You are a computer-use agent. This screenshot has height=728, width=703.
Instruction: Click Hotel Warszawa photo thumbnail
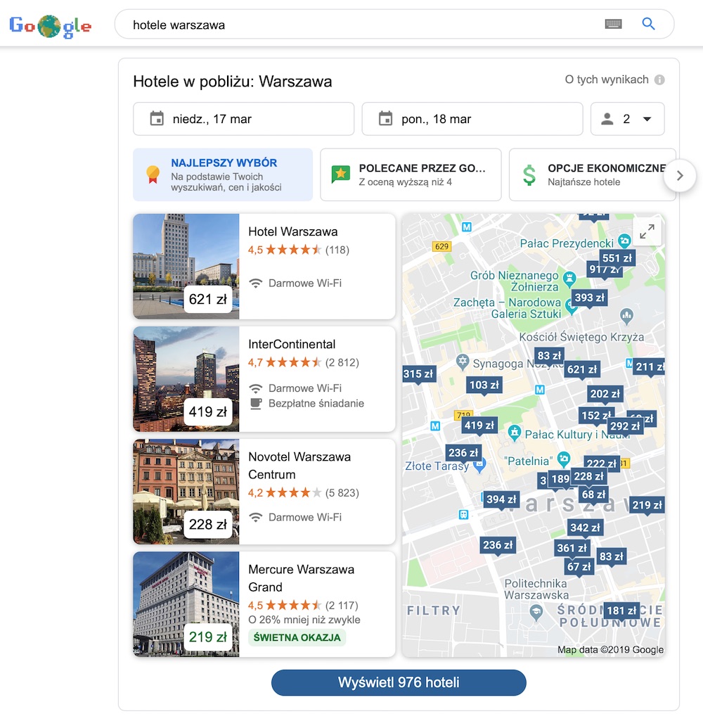tap(186, 267)
